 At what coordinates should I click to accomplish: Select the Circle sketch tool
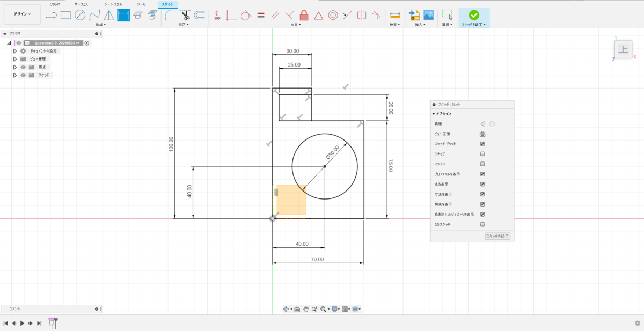click(80, 15)
